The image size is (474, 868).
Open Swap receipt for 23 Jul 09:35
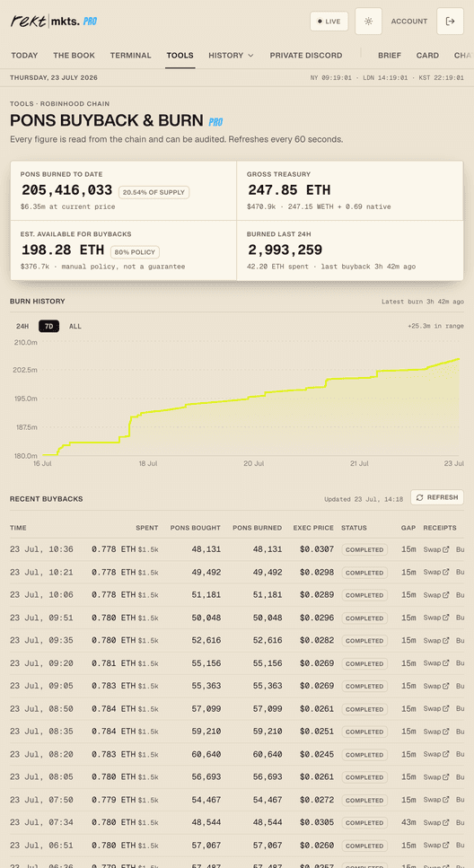tap(436, 641)
